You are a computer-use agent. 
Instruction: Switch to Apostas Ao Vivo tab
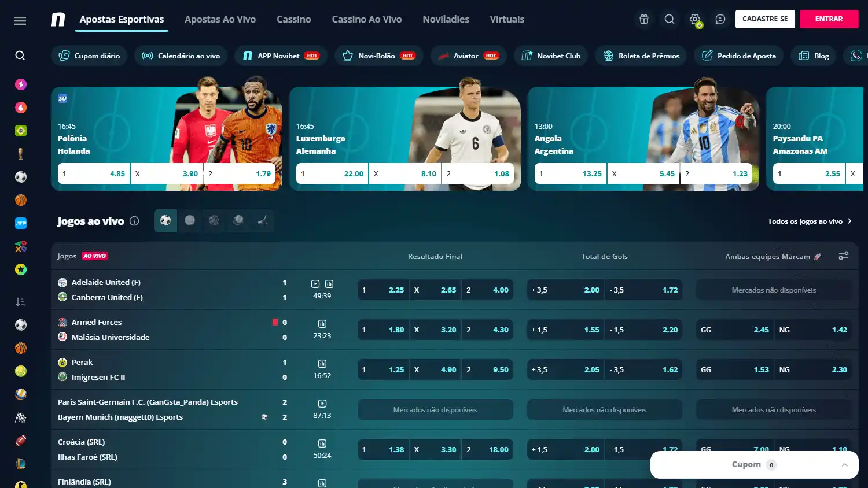coord(220,19)
